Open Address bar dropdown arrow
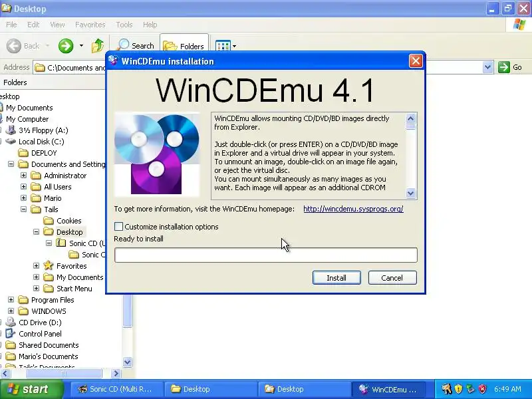This screenshot has width=532, height=399. (x=487, y=67)
